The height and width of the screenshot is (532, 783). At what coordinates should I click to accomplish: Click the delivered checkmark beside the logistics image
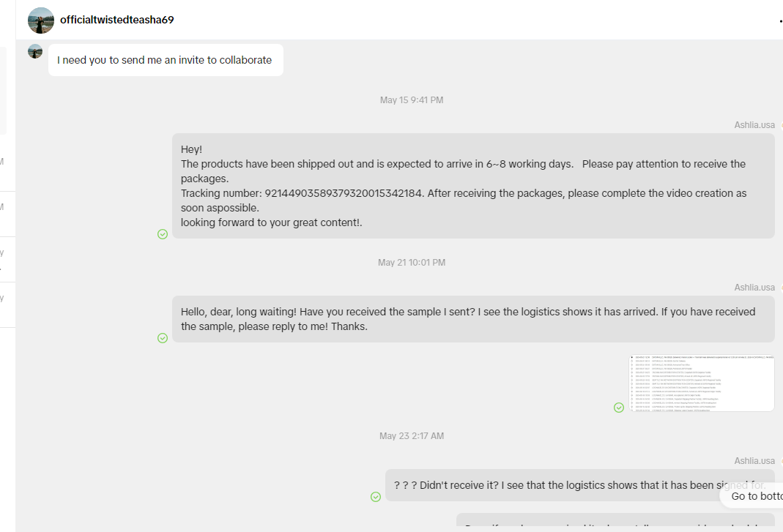click(619, 408)
